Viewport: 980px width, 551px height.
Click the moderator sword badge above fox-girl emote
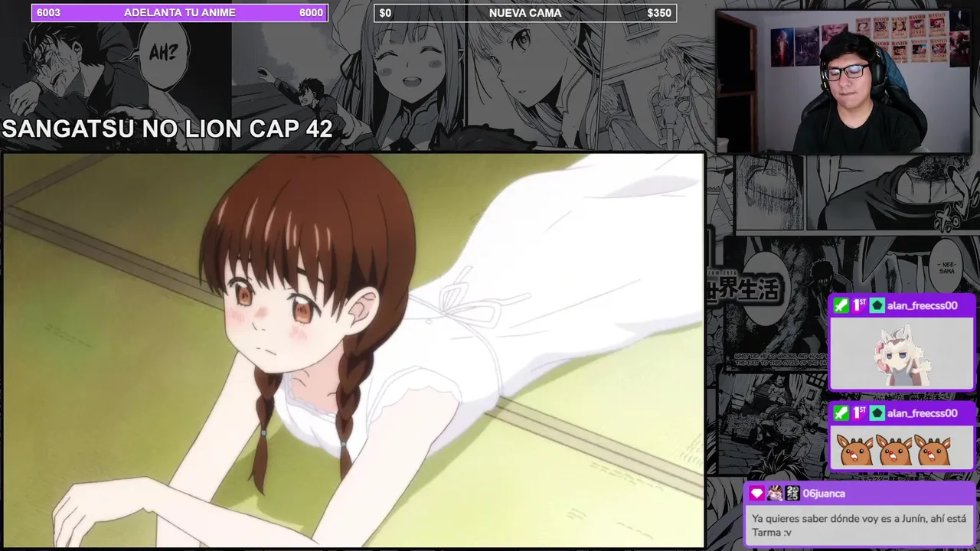841,305
